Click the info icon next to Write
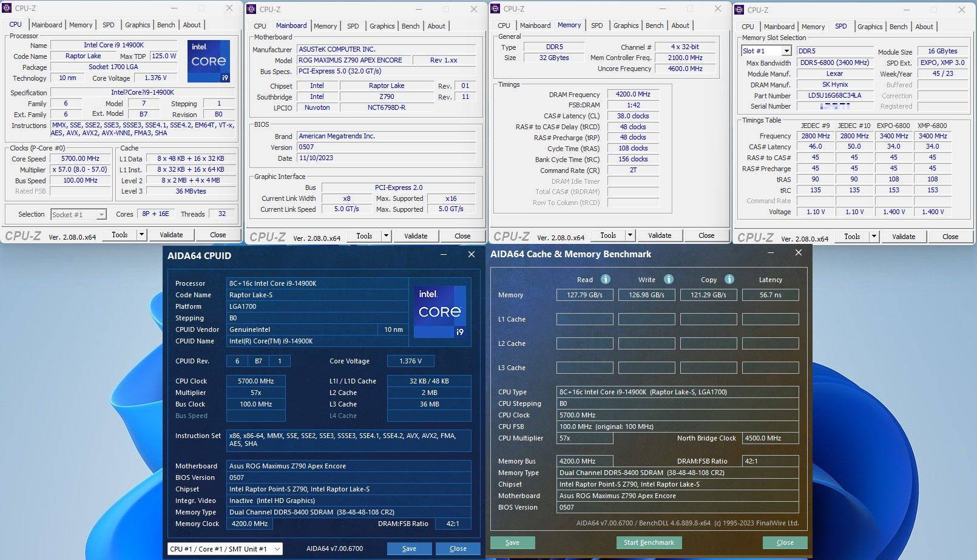 point(668,279)
